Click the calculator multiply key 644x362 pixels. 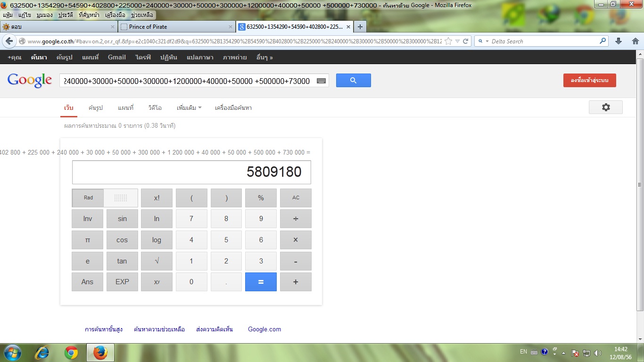click(296, 240)
